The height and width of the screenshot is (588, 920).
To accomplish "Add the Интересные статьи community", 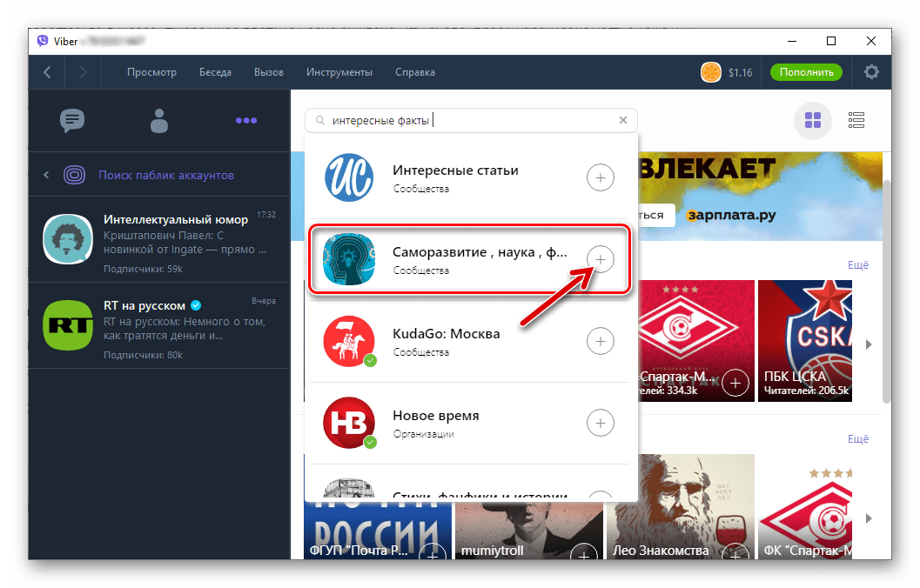I will click(x=600, y=178).
